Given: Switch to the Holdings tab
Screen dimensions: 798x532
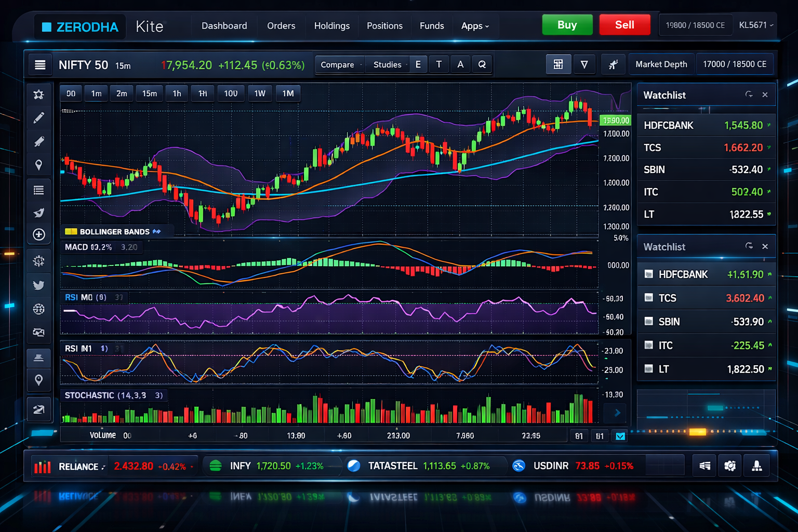Looking at the screenshot, I should click(x=331, y=25).
